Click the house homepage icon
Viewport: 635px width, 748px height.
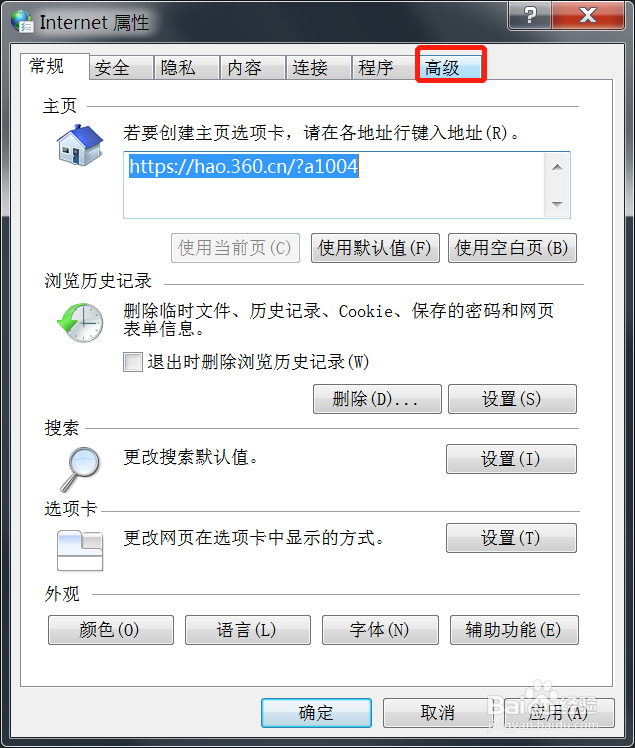pyautogui.click(x=80, y=145)
